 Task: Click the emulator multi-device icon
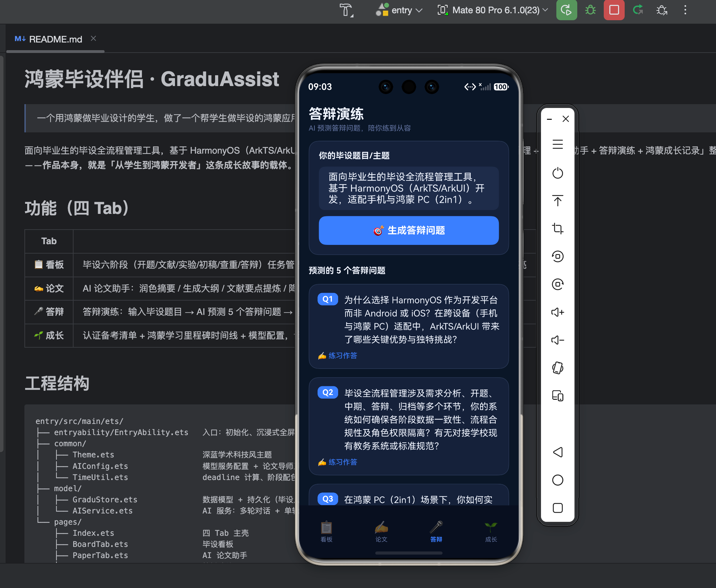pos(558,396)
